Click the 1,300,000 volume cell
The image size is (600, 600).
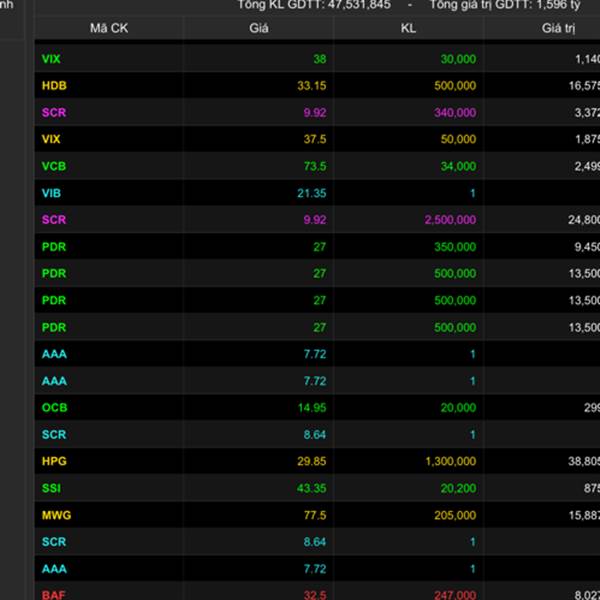[451, 461]
